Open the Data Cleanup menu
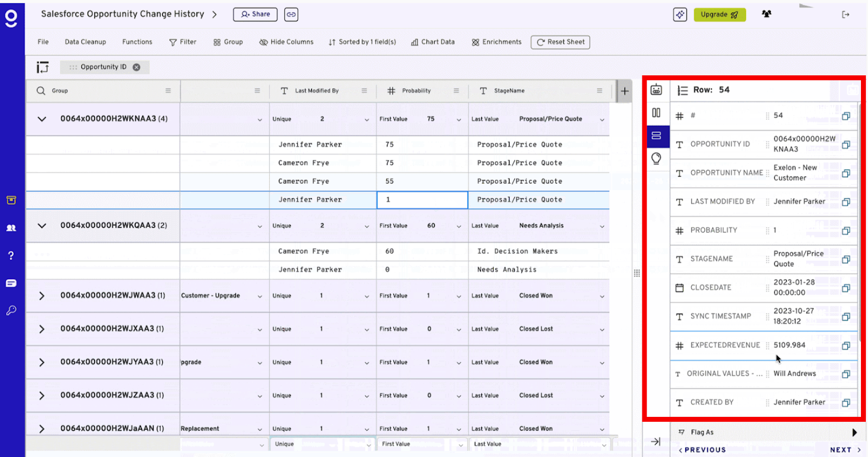Screen dimensions: 868x457 [85, 42]
